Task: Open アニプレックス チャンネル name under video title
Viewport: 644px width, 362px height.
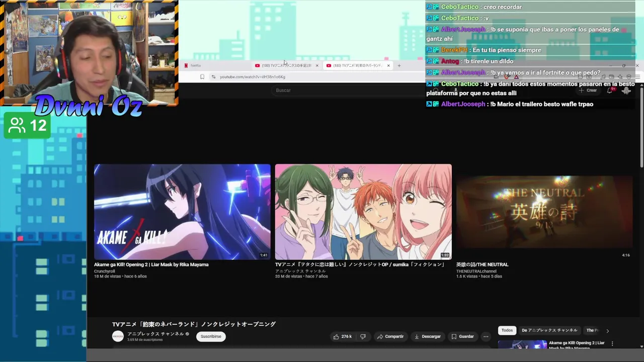Action: coord(155,334)
